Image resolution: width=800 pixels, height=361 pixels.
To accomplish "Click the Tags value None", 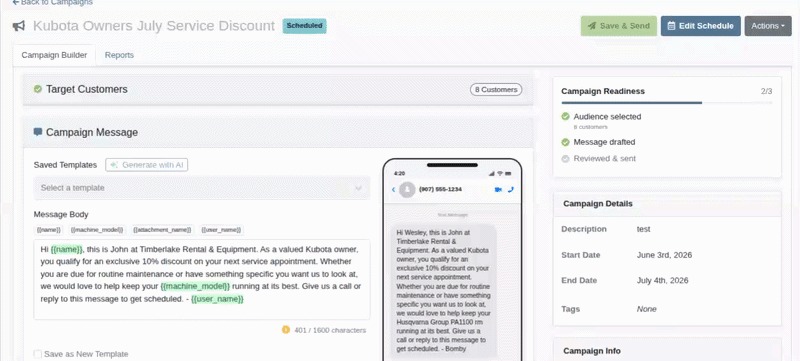I will 646,309.
